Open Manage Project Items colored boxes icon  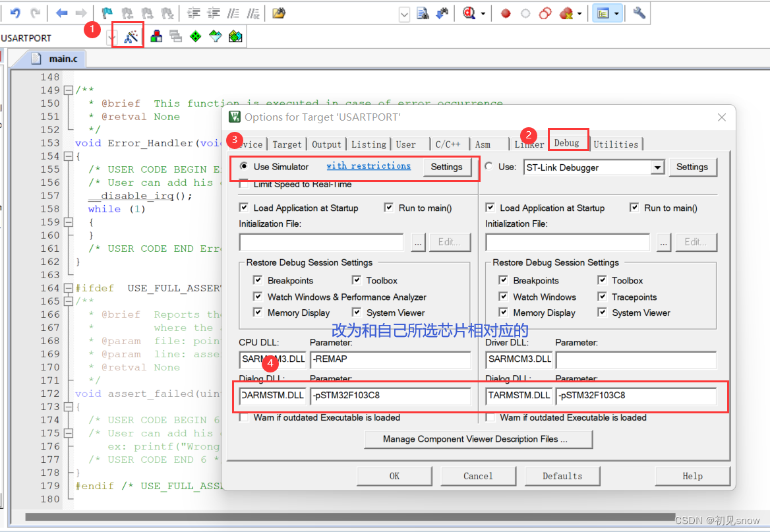(156, 36)
